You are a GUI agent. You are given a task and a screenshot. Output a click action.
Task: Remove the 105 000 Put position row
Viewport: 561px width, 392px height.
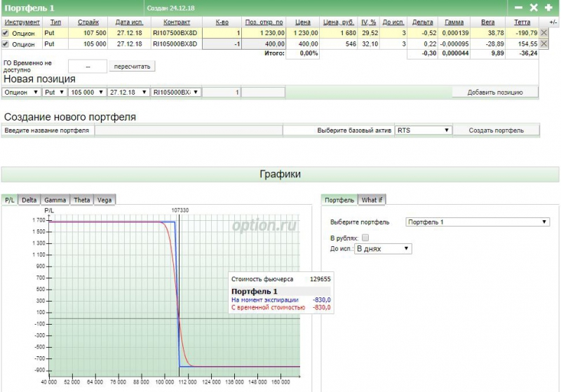click(544, 44)
